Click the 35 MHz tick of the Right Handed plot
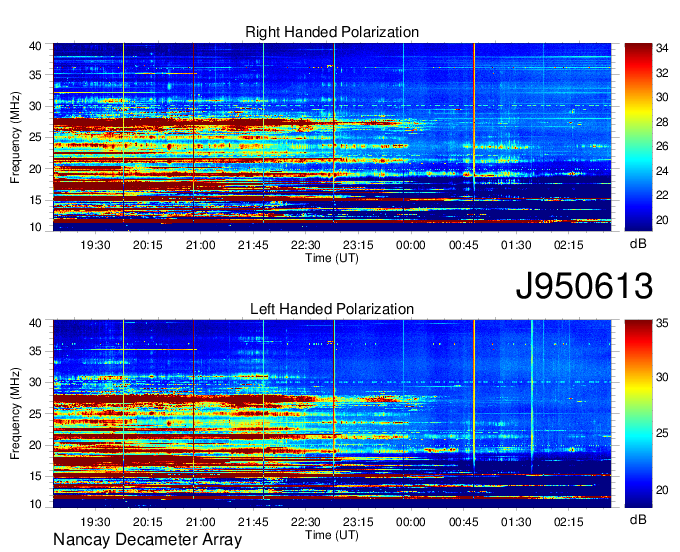 [x=36, y=75]
